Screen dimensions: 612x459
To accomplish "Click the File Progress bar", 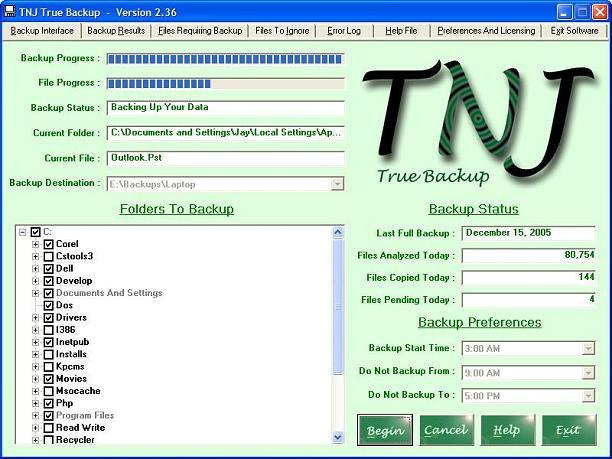I will 226,84.
